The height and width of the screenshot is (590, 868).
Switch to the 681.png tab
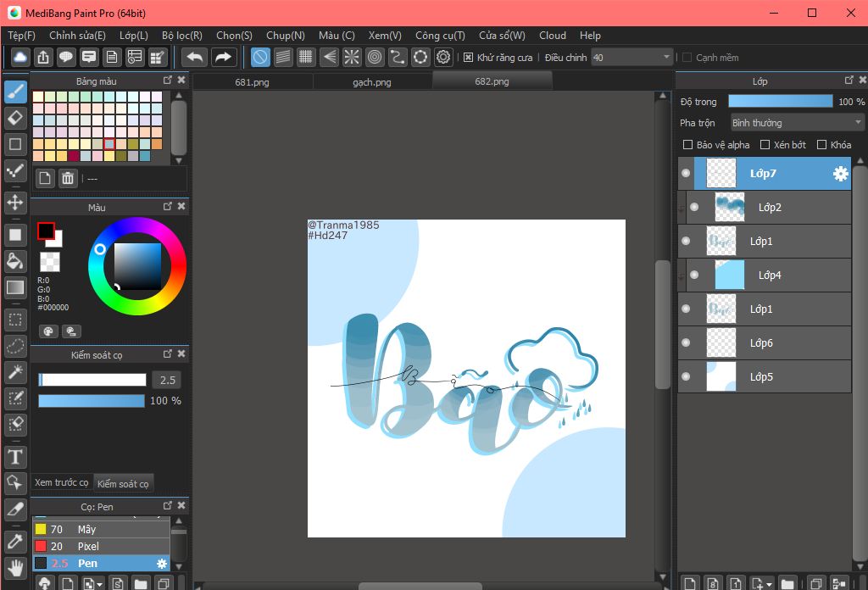tap(252, 82)
